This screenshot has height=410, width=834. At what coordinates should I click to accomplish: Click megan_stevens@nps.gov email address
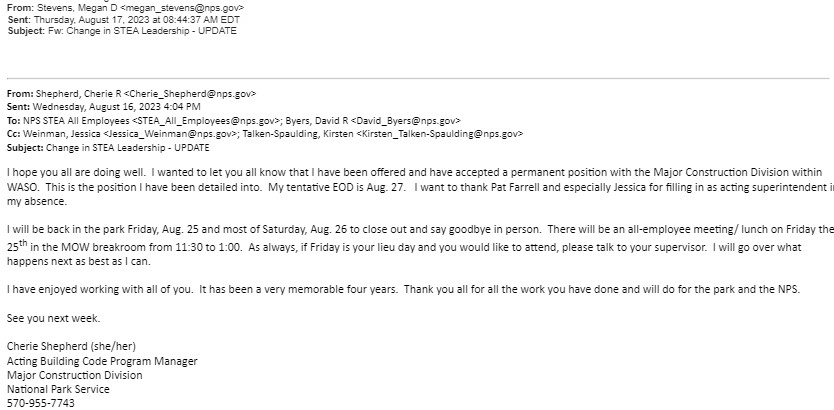tap(182, 8)
